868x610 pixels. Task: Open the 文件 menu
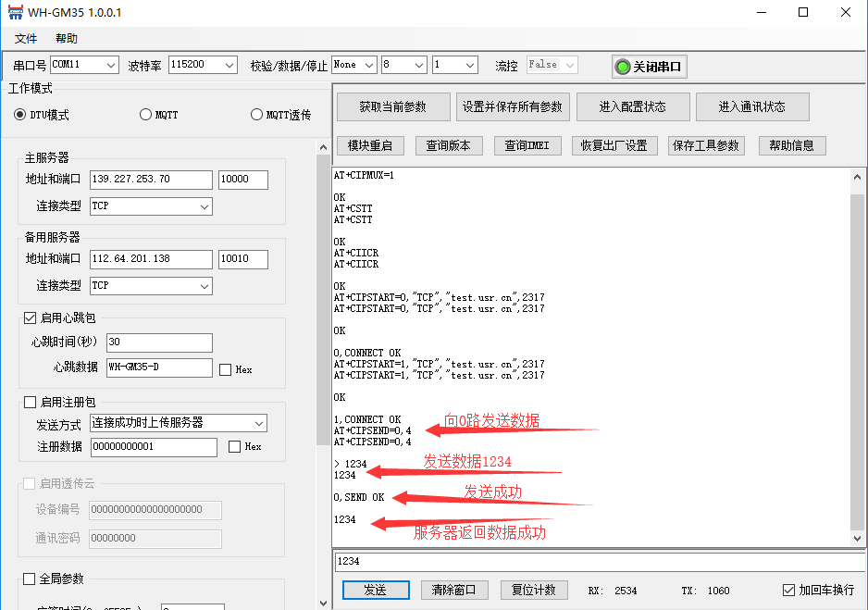(26, 39)
